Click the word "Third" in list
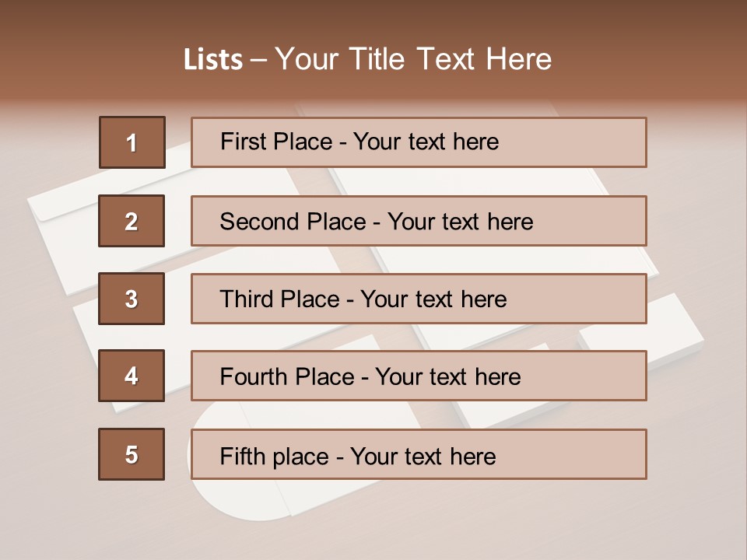 pos(246,299)
